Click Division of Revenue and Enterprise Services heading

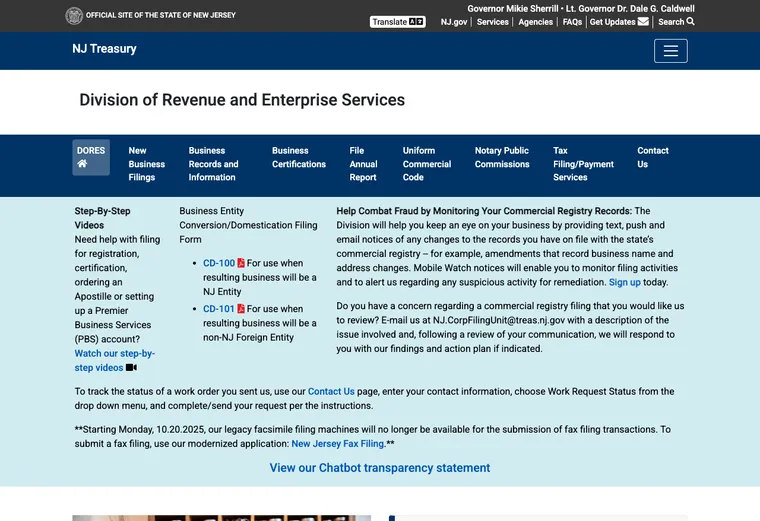point(242,100)
